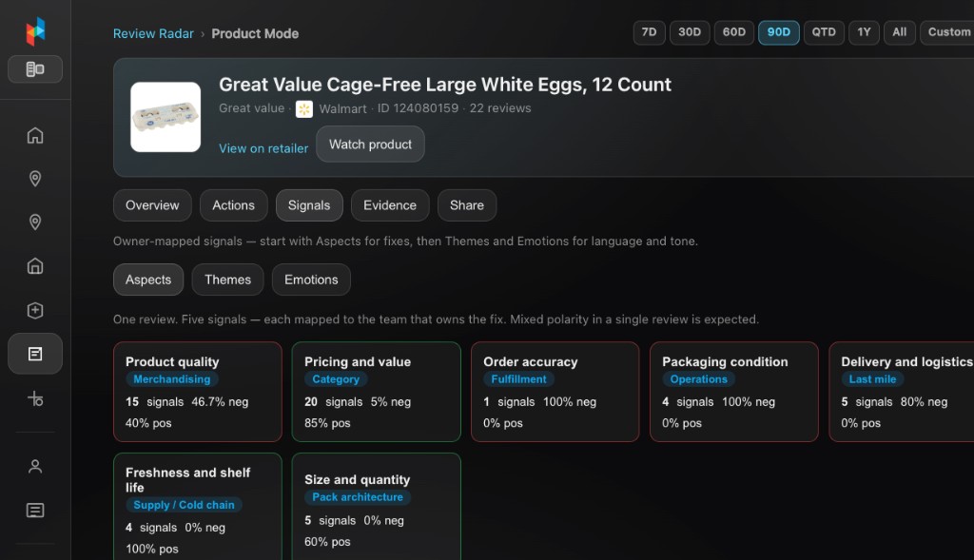Go to the Overview tab
Screen dimensions: 974x560
click(152, 205)
